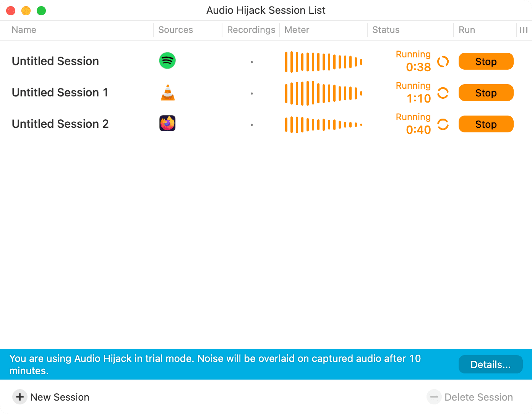Screen dimensions: 532x414
Task: Sort by the Sources column header
Action: click(176, 30)
